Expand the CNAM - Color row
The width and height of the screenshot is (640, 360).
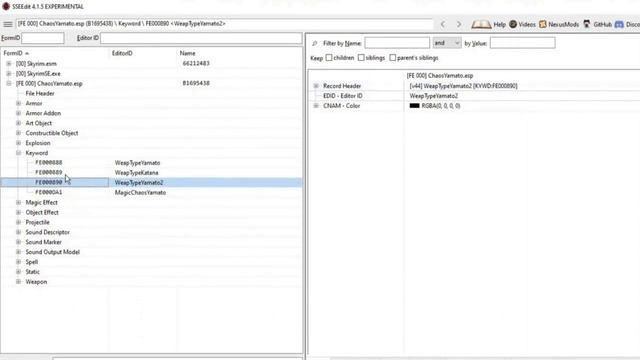coord(316,106)
